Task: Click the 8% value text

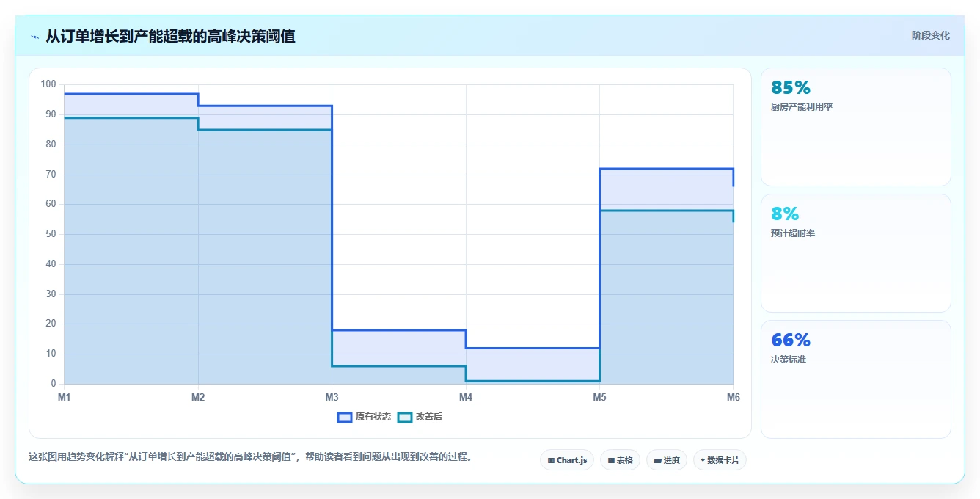Action: 785,214
